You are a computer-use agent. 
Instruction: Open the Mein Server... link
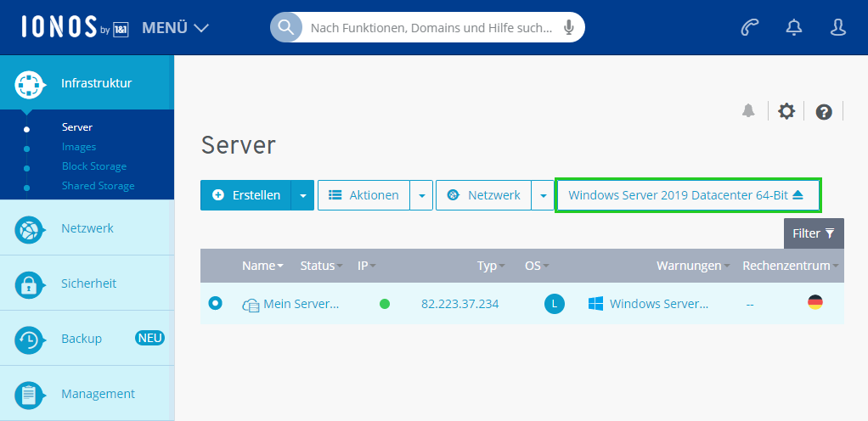(302, 304)
